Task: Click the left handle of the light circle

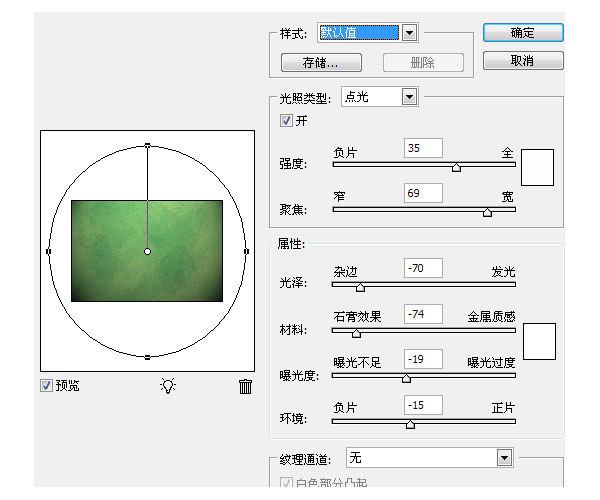Action: [48, 251]
